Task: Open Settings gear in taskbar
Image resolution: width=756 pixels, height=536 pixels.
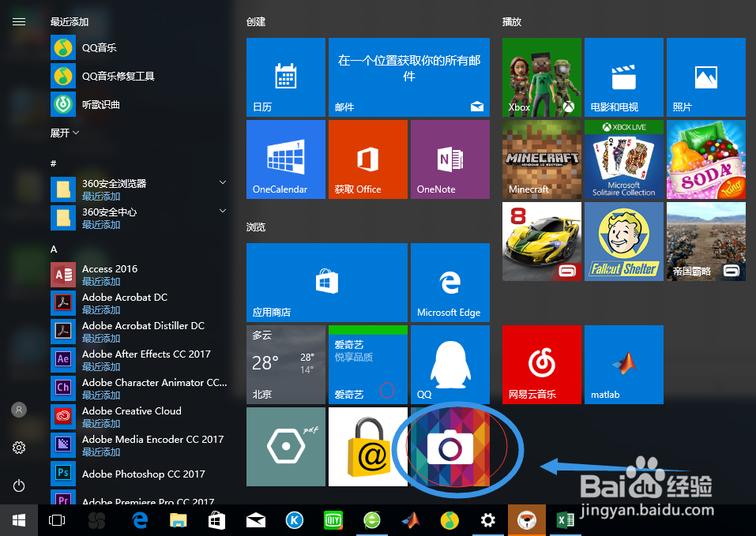Action: pos(488,520)
